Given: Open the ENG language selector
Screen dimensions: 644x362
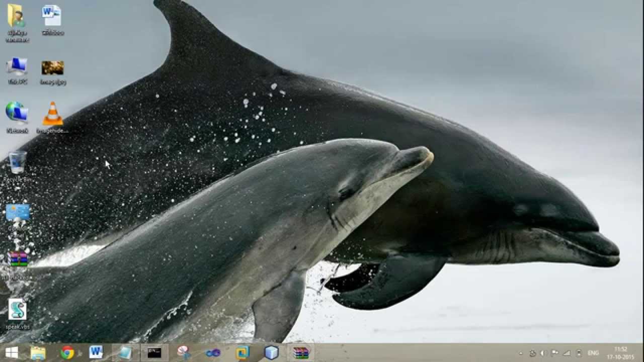Looking at the screenshot, I should [593, 353].
